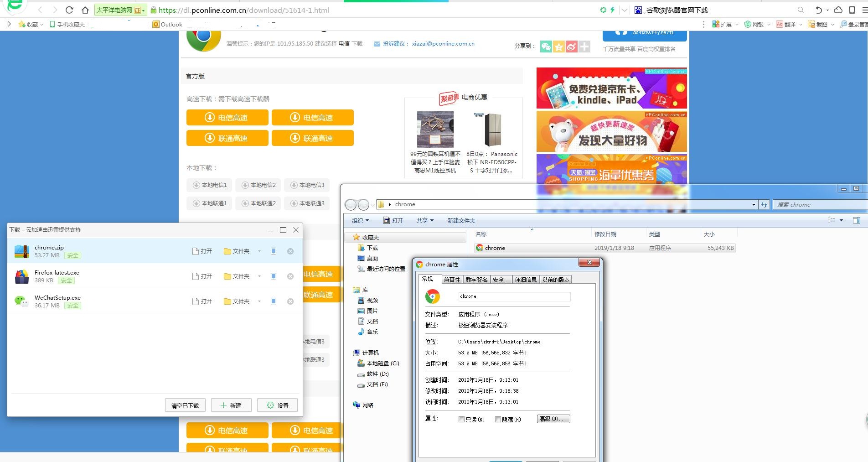868x462 pixels.
Task: Open chrome.zip with 打开 button
Action: pyautogui.click(x=202, y=251)
